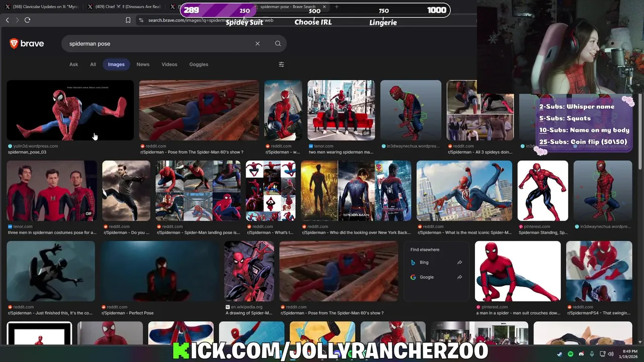Go back with the browser back arrow
Viewport: 644px width, 362px height.
coord(7,20)
